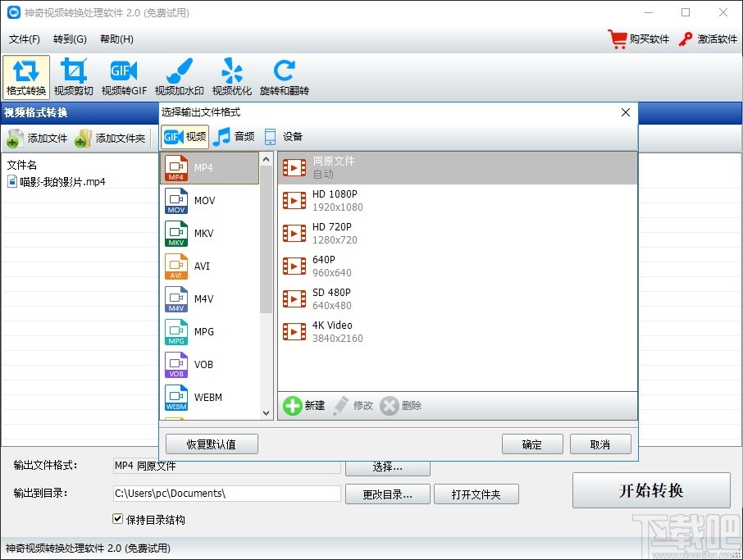Click 添加文件 add file button
The height and width of the screenshot is (560, 743).
[x=37, y=139]
